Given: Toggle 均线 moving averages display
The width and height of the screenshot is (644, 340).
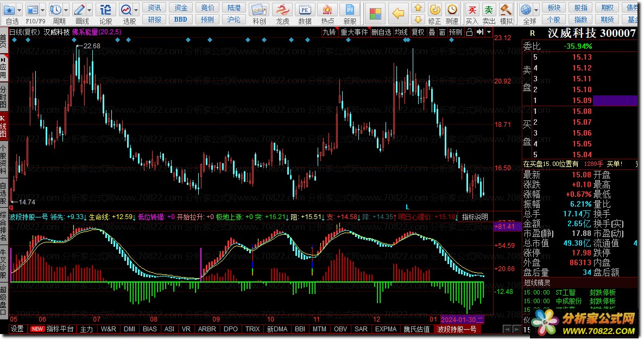Looking at the screenshot, I should coord(401,32).
